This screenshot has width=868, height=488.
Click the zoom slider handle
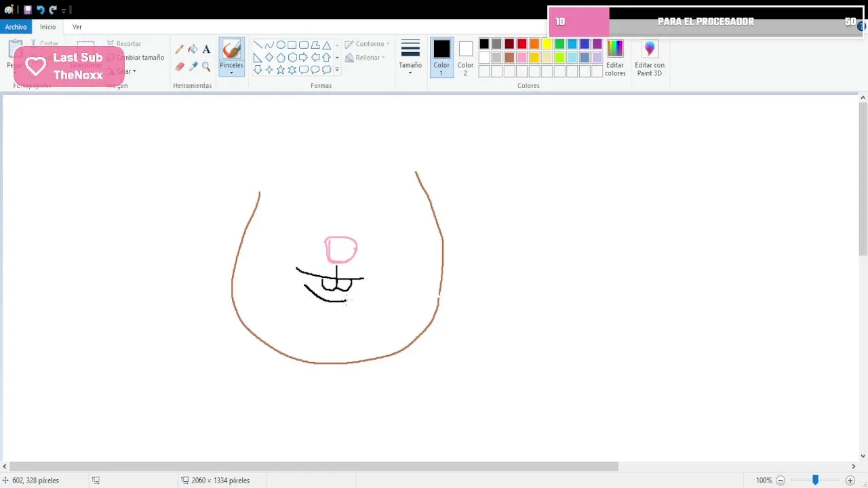tap(815, 481)
